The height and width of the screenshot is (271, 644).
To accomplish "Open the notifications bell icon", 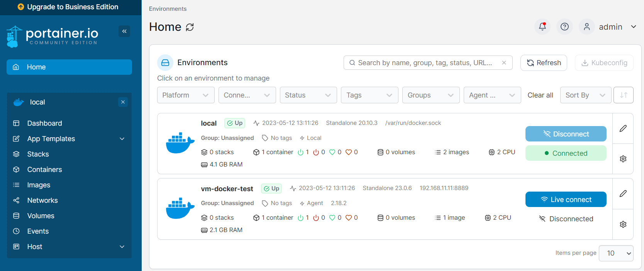I will [x=542, y=27].
